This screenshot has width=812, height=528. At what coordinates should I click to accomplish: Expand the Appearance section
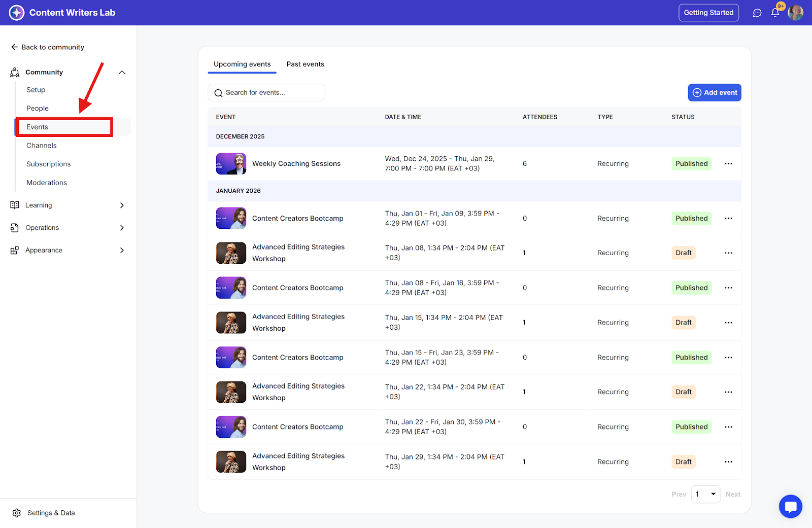tap(122, 250)
